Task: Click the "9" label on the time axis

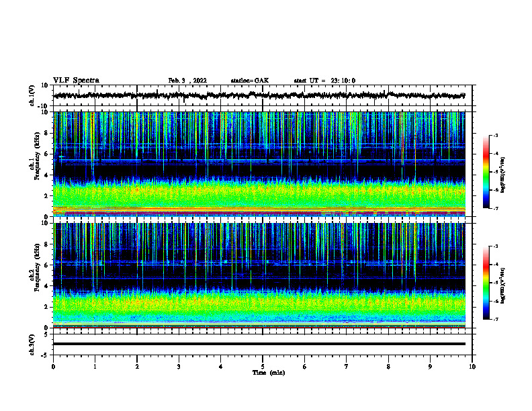Action: 430,367
